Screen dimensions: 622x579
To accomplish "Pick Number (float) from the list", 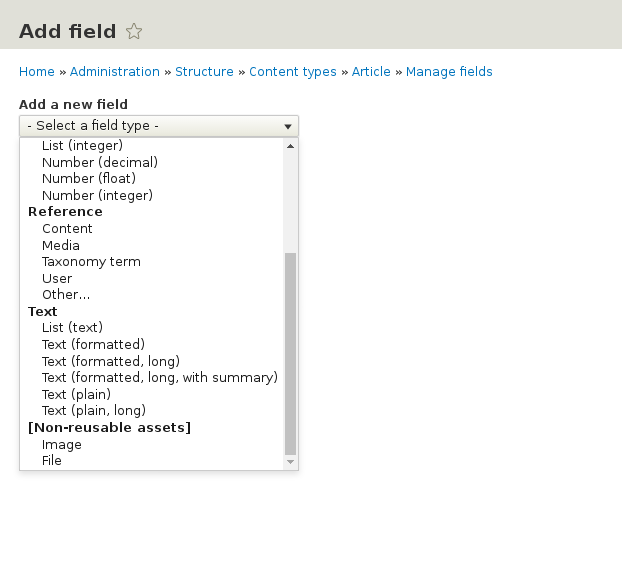I will click(89, 179).
